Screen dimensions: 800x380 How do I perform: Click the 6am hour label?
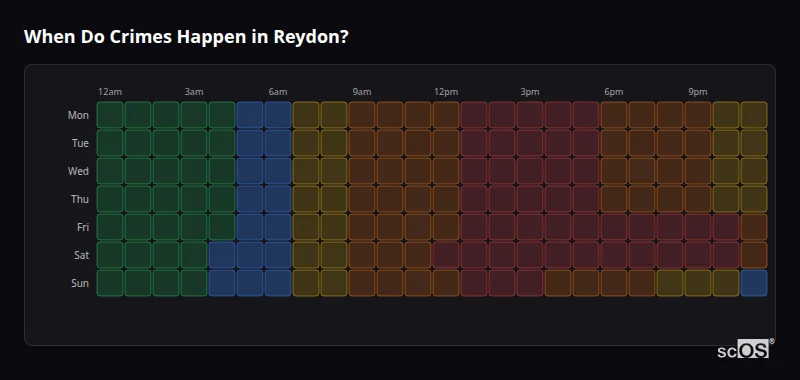[x=278, y=92]
